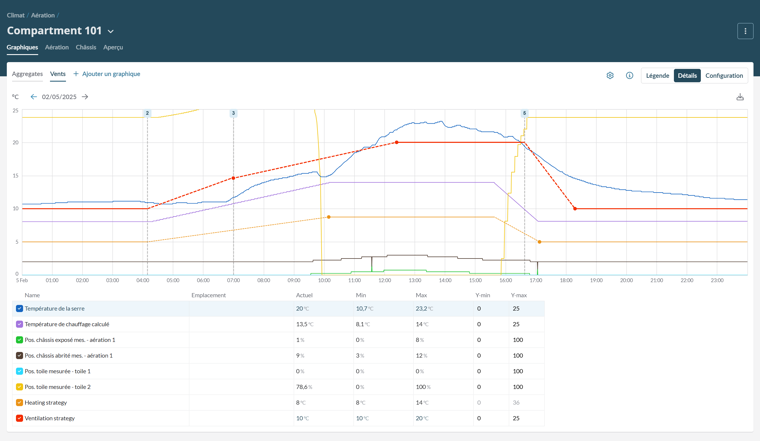
Task: Open the date picker showing 02/05/2025
Action: pyautogui.click(x=59, y=97)
